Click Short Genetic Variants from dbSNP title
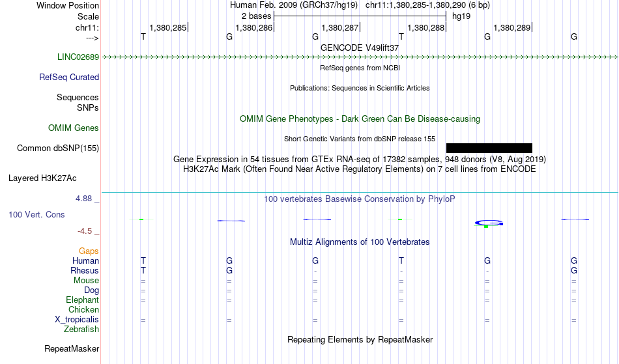Screen dimensions: 619x364 (360, 139)
